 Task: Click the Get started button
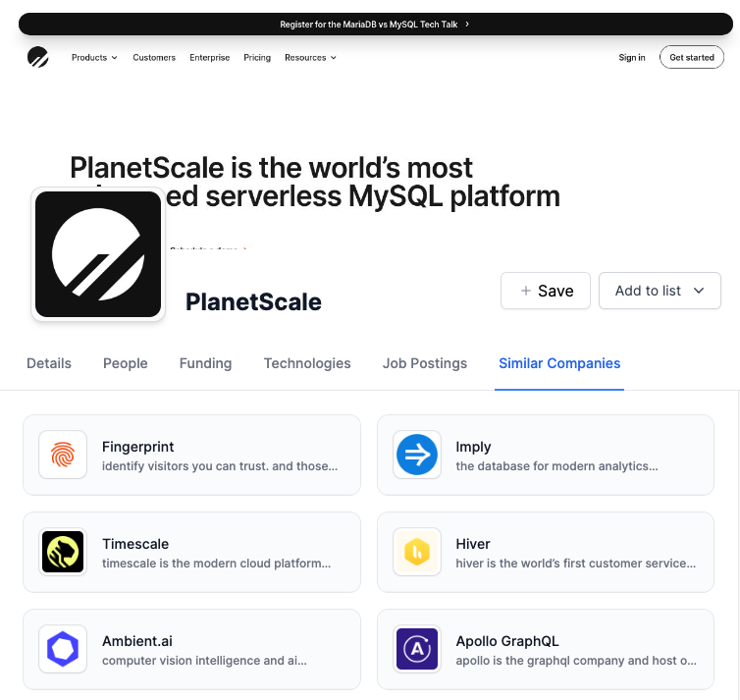pyautogui.click(x=692, y=58)
